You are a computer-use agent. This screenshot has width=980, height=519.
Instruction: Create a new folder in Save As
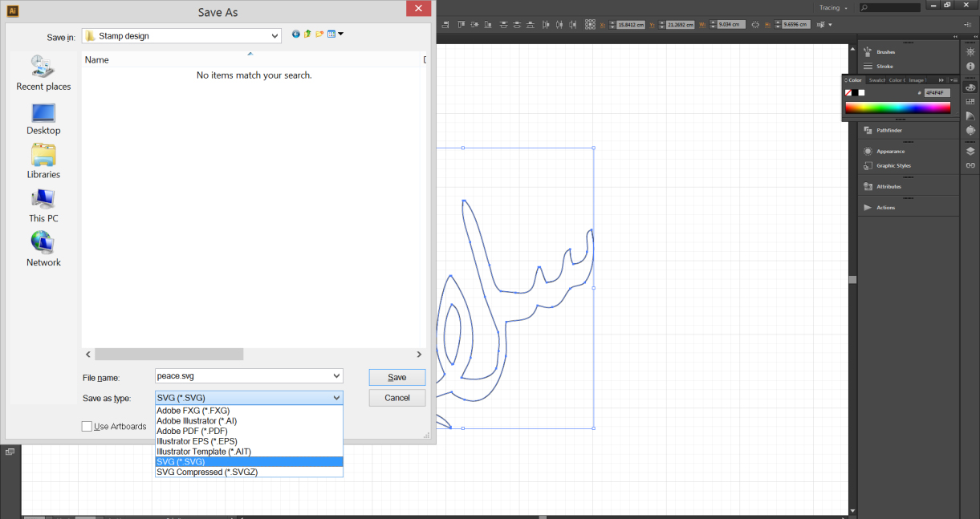click(x=319, y=34)
